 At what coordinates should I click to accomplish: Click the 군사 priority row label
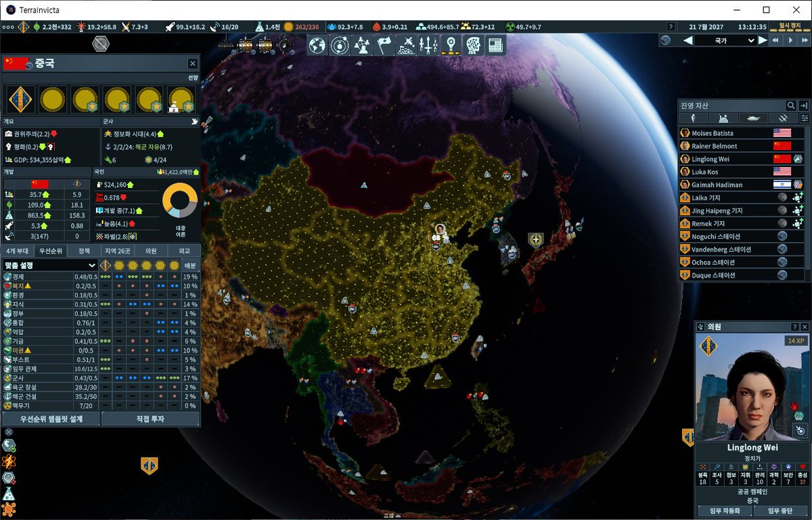pos(18,378)
